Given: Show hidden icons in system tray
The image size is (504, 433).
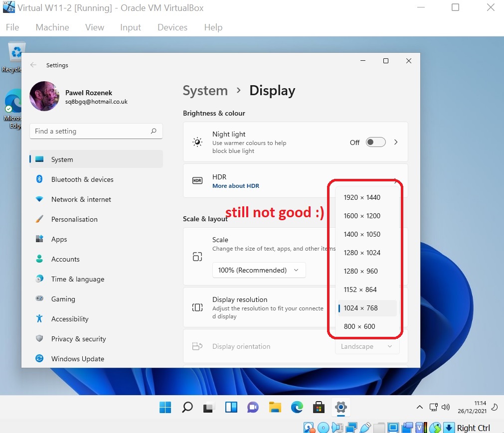Looking at the screenshot, I should point(419,407).
